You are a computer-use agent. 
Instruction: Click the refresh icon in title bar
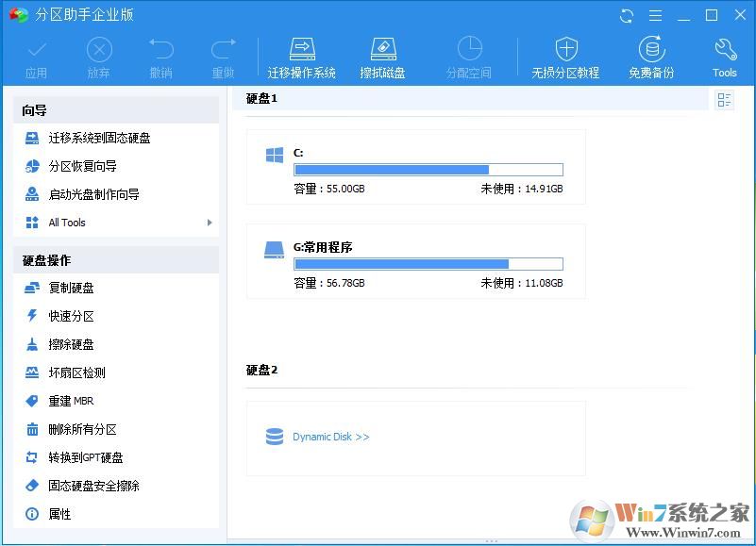coord(626,15)
